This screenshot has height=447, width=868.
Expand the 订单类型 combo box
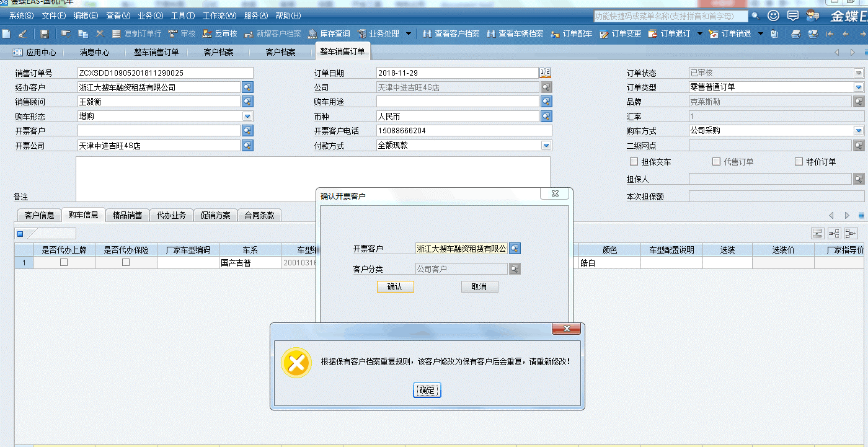(x=859, y=87)
